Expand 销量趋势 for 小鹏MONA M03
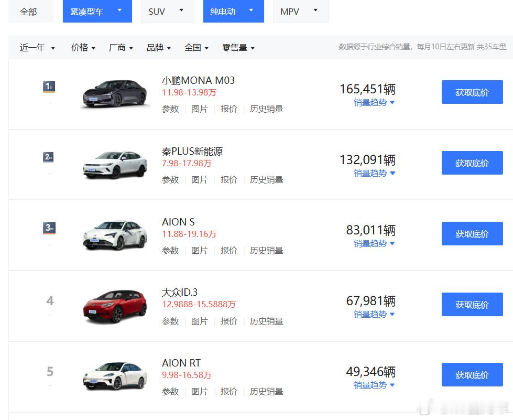The height and width of the screenshot is (420, 513). 374,102
